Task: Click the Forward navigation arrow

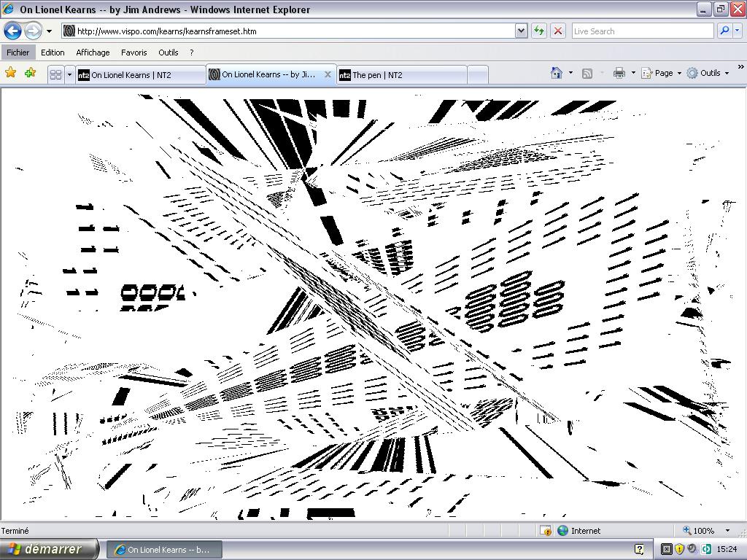Action: (32, 31)
